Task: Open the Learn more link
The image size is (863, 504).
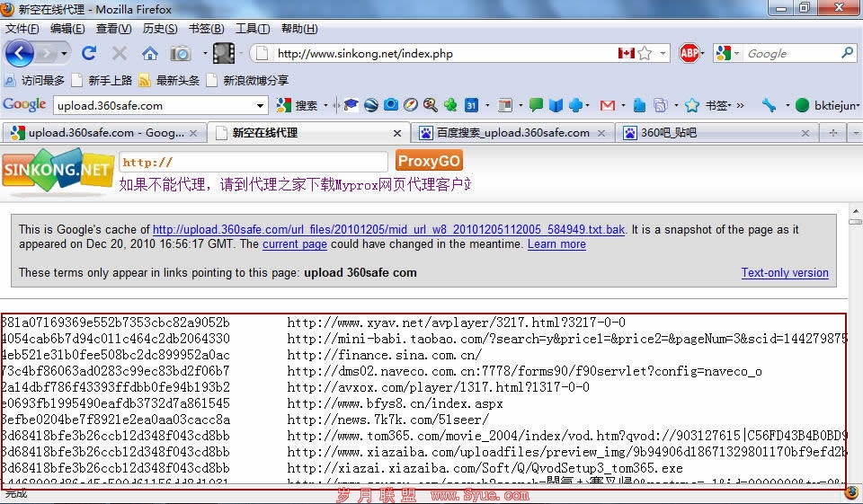Action: click(556, 243)
